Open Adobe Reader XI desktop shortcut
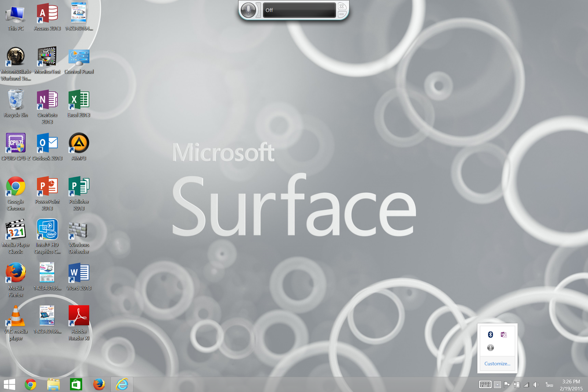Screen dimensions: 588x392 pyautogui.click(x=79, y=324)
